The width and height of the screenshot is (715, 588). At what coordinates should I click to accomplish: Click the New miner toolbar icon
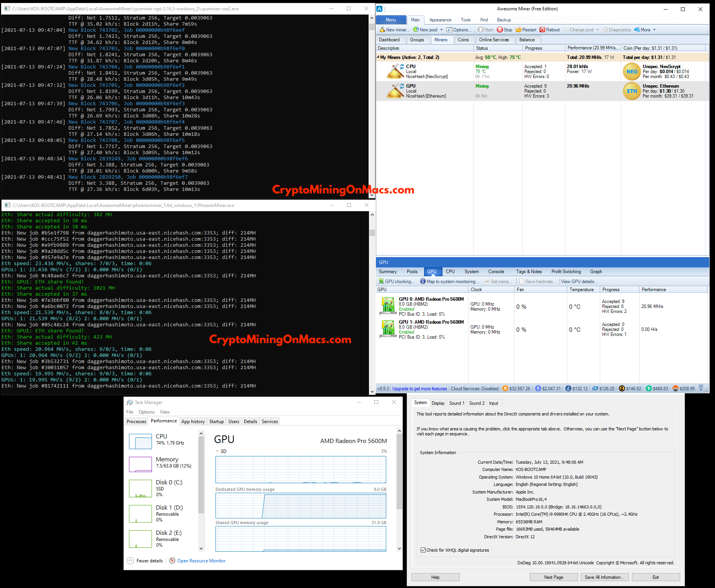coord(382,30)
